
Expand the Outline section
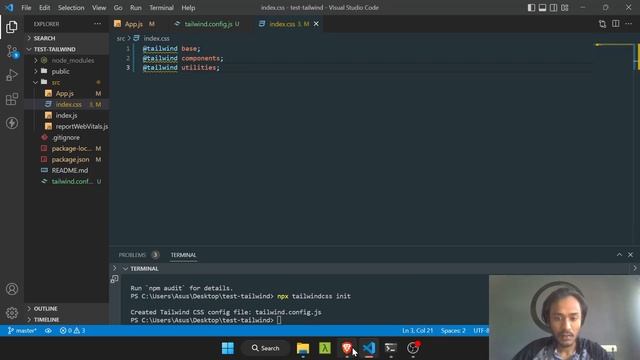(67, 309)
